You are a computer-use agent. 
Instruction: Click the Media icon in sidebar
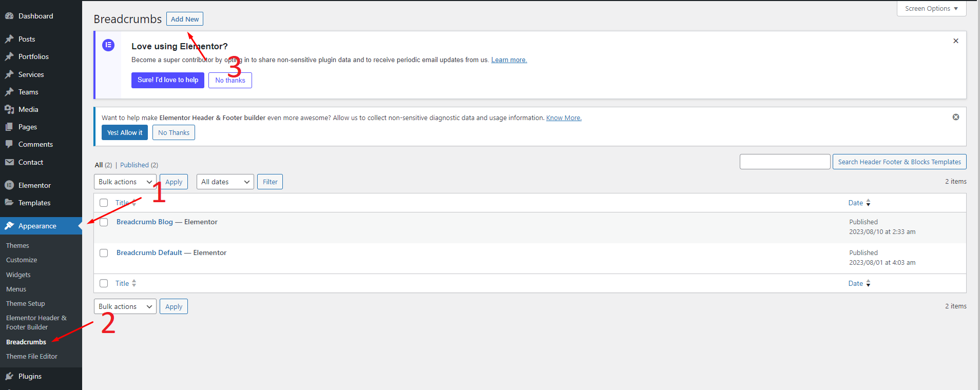(9, 109)
